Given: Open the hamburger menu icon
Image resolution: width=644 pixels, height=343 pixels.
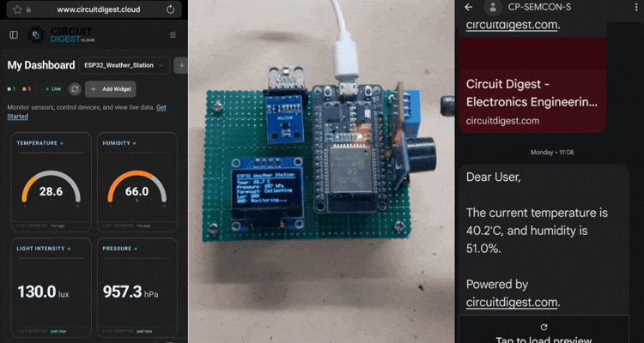Looking at the screenshot, I should coord(173,35).
